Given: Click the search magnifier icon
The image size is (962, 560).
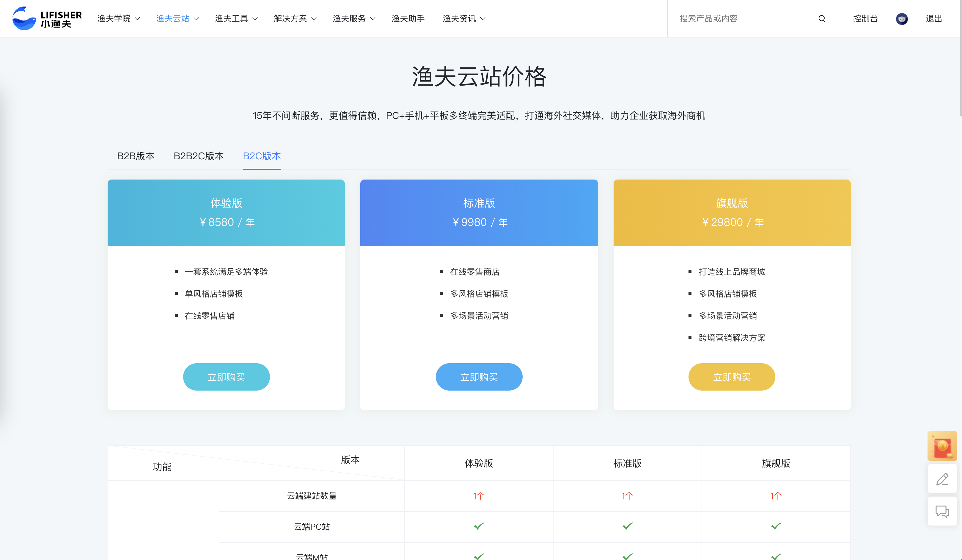Looking at the screenshot, I should point(821,18).
